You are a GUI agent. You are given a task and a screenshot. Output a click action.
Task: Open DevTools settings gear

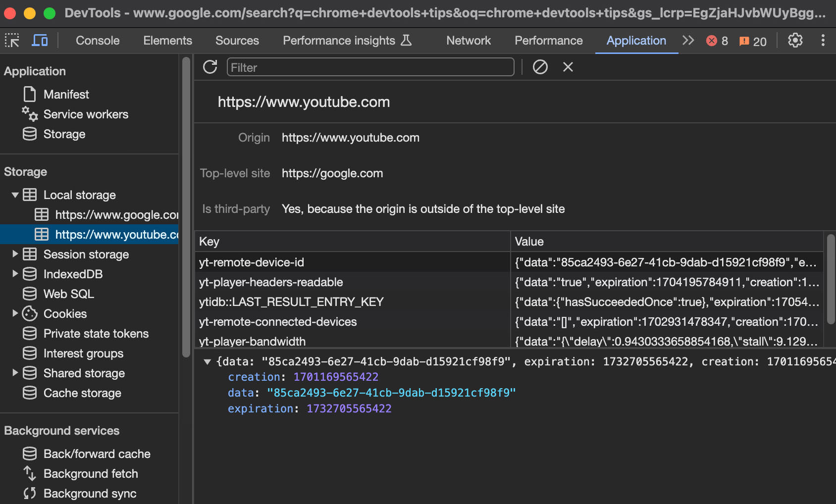pyautogui.click(x=795, y=40)
